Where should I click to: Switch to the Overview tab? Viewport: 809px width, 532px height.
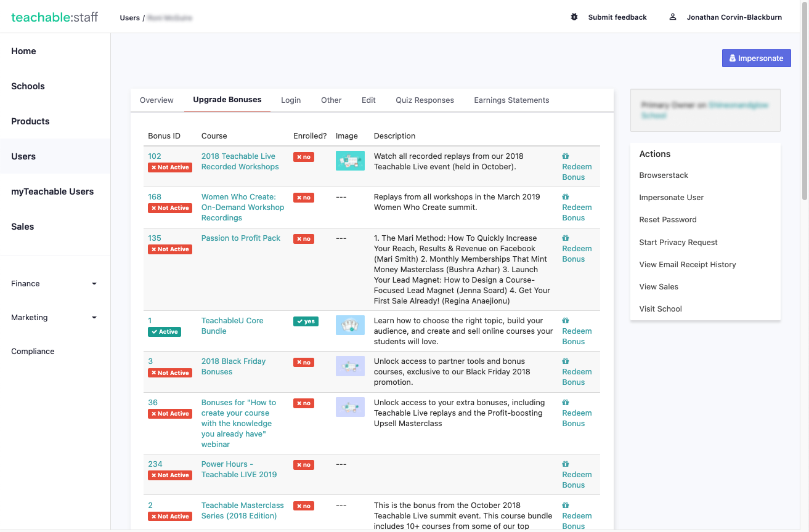pos(157,100)
